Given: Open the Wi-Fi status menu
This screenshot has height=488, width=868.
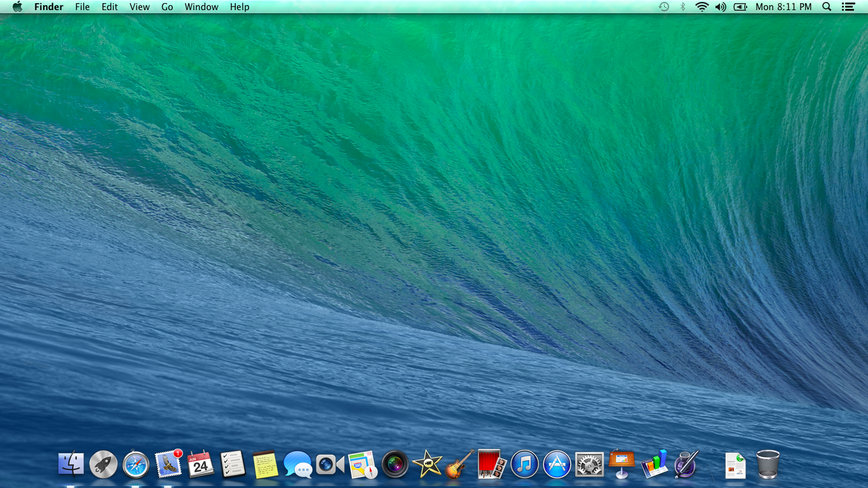Looking at the screenshot, I should (702, 7).
